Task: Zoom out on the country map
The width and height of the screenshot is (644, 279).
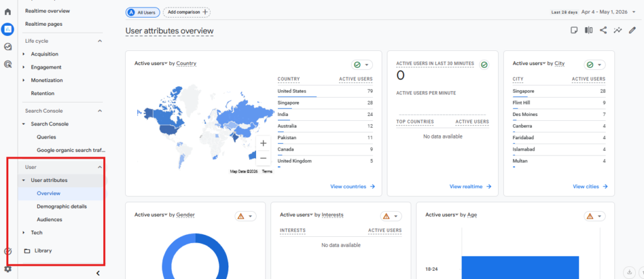Action: click(264, 158)
